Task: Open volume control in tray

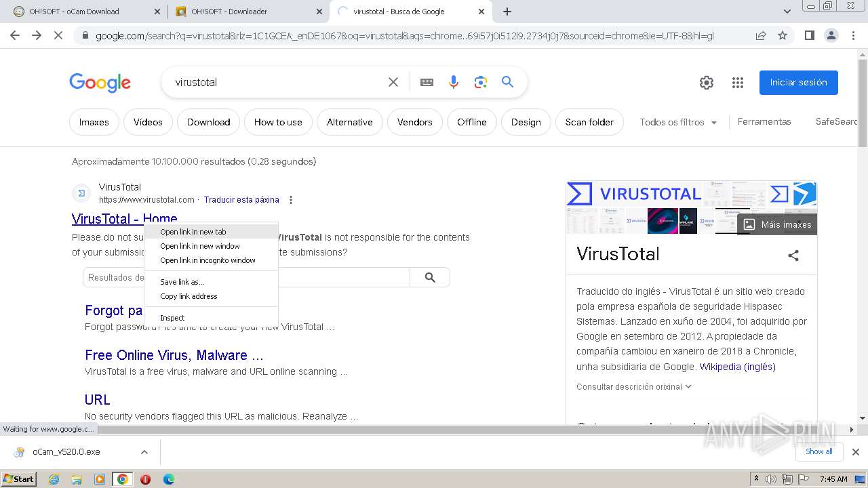Action: click(x=771, y=479)
